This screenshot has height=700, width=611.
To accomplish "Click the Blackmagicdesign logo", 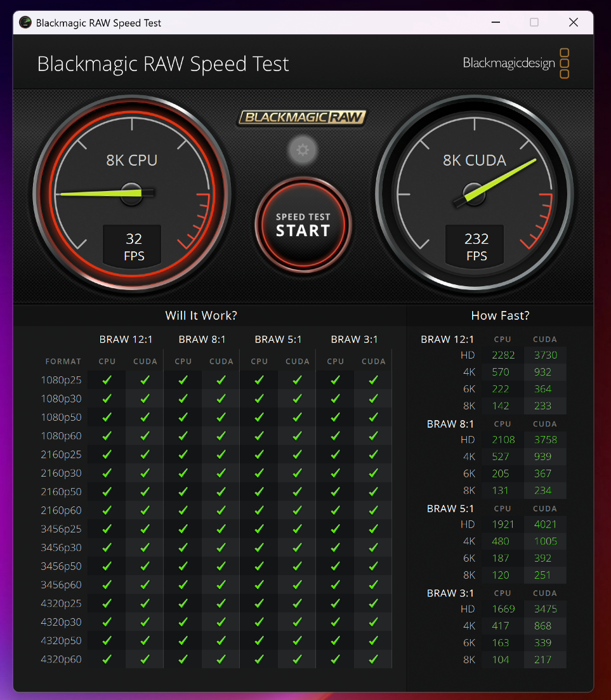I will pos(516,63).
